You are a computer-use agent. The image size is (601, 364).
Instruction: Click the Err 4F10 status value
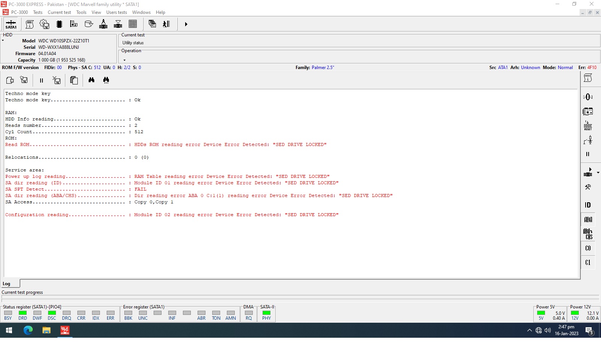592,68
